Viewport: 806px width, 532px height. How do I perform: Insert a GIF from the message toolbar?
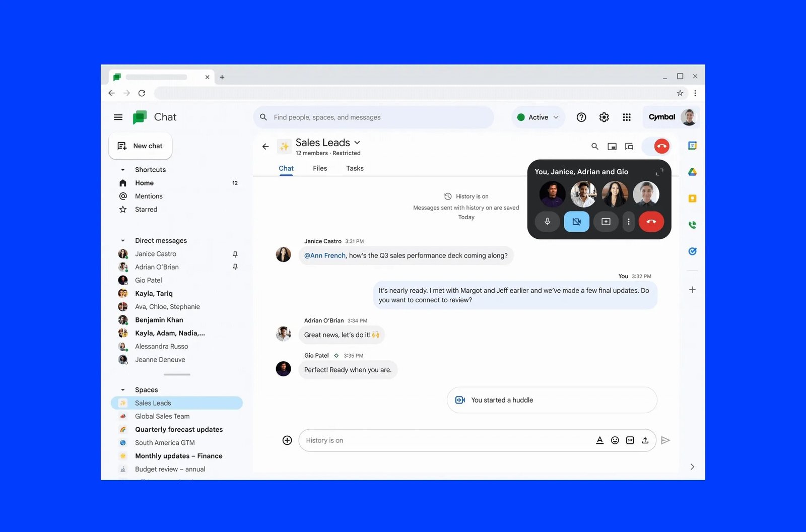pos(630,440)
